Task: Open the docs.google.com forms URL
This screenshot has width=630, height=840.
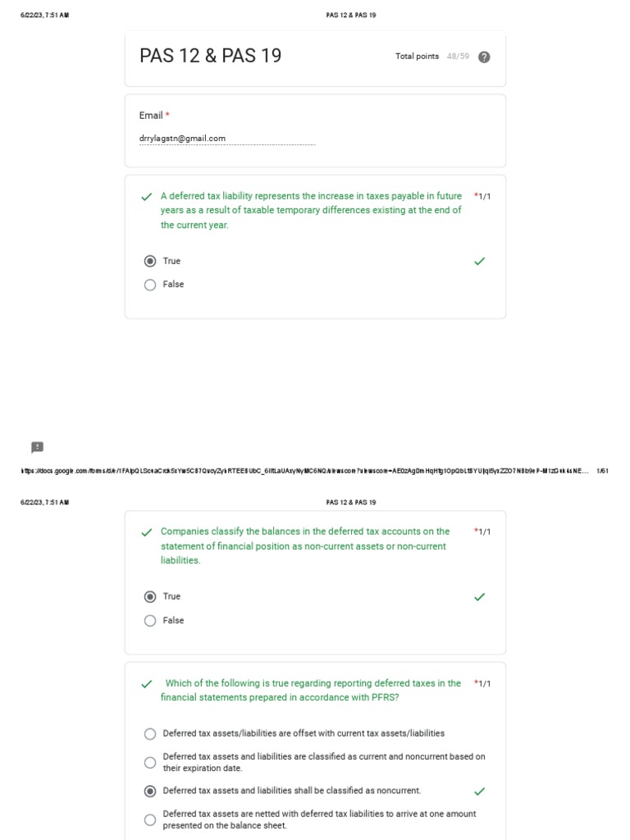Action: 304,471
